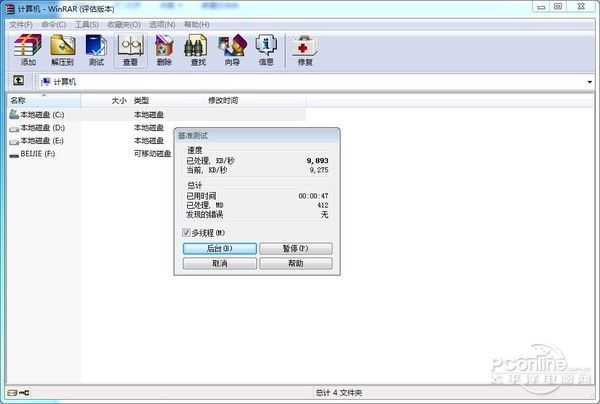Screen dimensions: 600x404
Task: Go up one level with the up-folder icon
Action: [x=18, y=80]
